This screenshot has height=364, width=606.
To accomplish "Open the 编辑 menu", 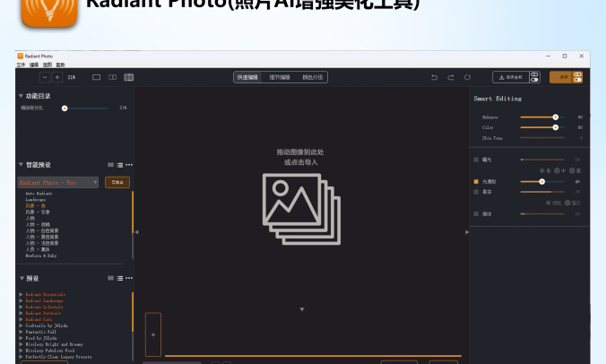I will [34, 65].
